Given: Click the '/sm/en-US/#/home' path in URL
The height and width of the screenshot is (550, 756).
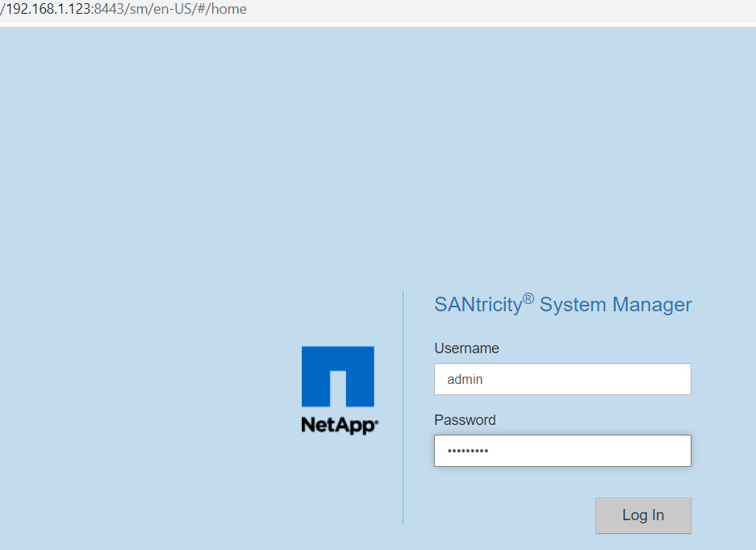Looking at the screenshot, I should [x=184, y=10].
